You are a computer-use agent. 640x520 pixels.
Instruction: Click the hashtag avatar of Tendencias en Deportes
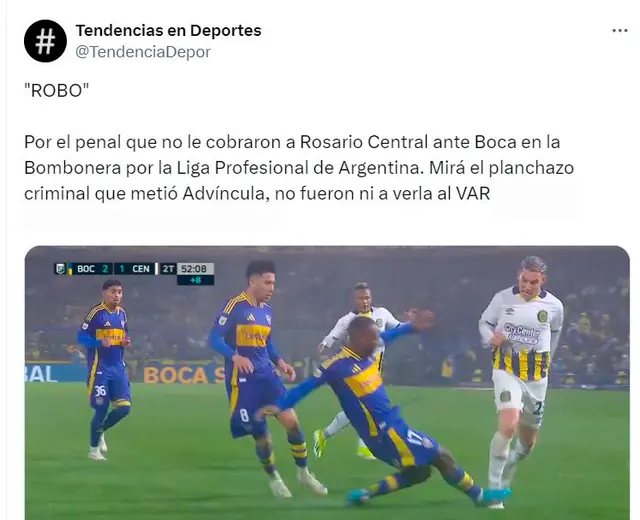[x=45, y=41]
